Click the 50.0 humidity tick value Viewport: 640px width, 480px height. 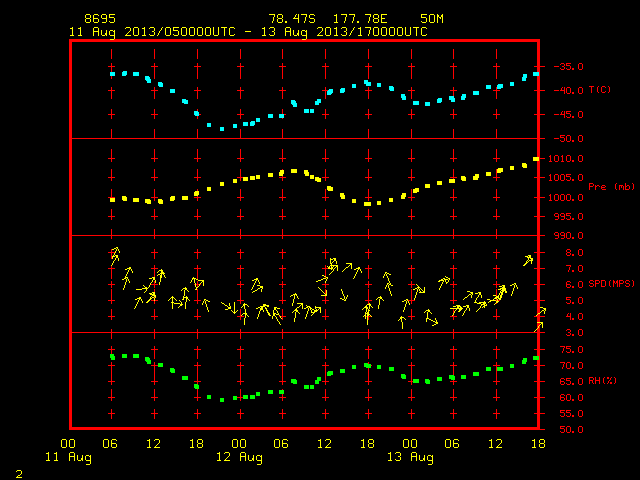pyautogui.click(x=571, y=430)
